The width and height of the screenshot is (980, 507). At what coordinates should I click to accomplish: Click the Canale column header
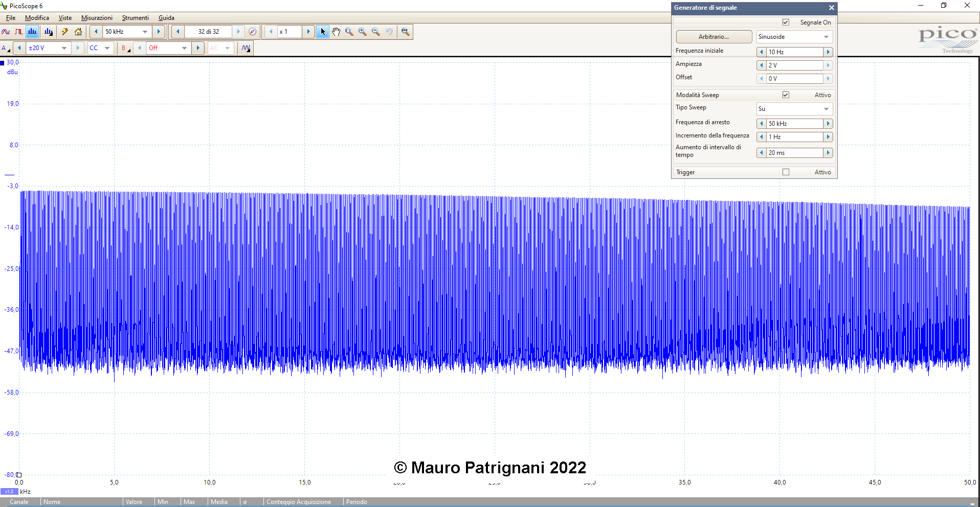point(19,502)
